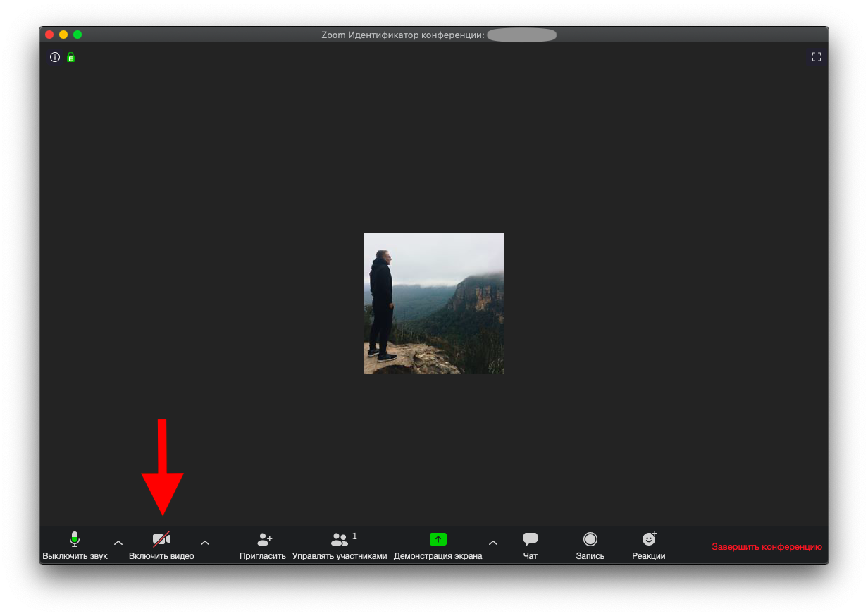Viewport: 868px width, 616px height.
Task: Start Демонстрация экрана screen sharing
Action: click(438, 546)
